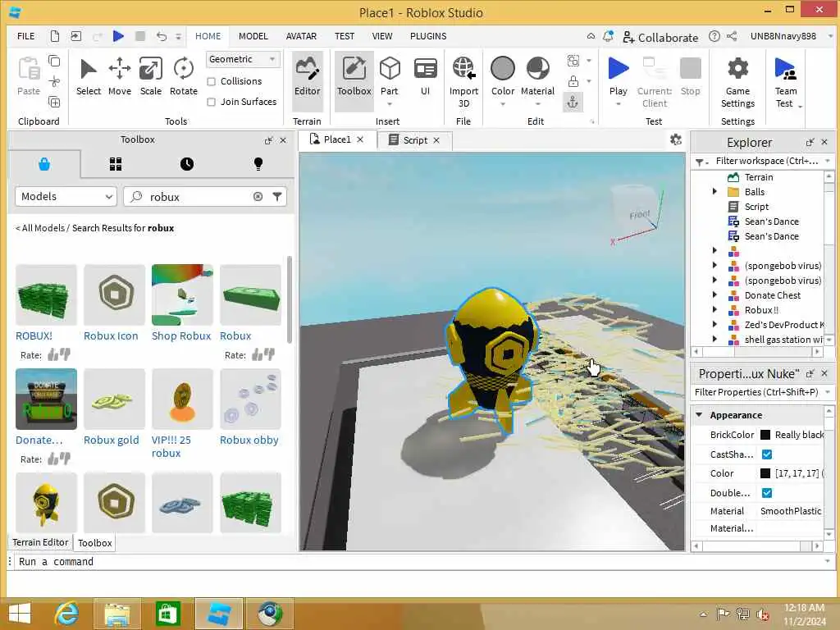The height and width of the screenshot is (630, 840).
Task: Clear the robux search text
Action: coord(258,197)
